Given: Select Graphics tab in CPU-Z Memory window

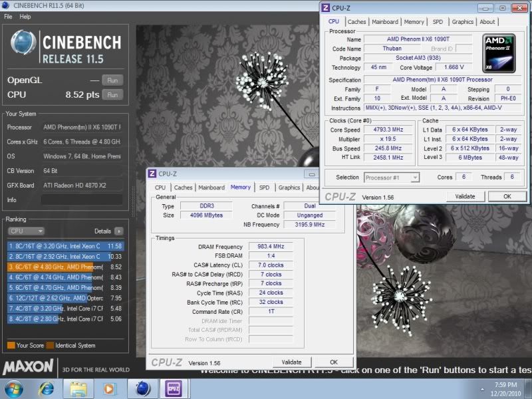Looking at the screenshot, I should point(289,188).
